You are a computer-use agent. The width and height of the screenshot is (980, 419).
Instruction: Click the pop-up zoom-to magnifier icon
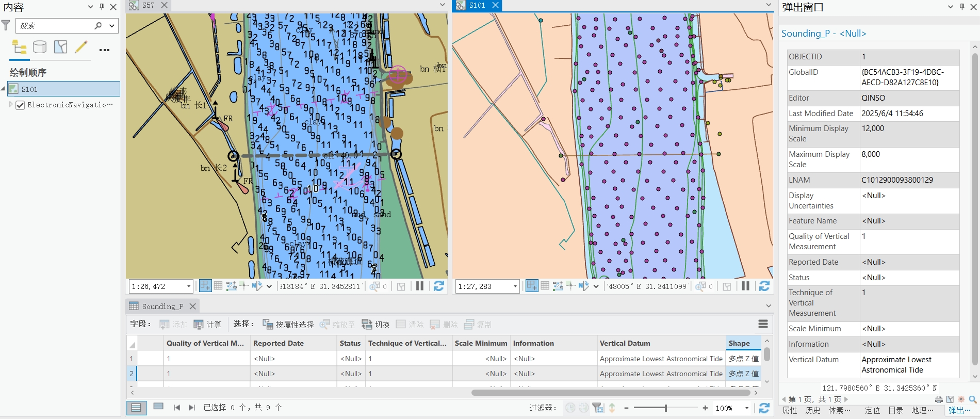click(x=973, y=399)
